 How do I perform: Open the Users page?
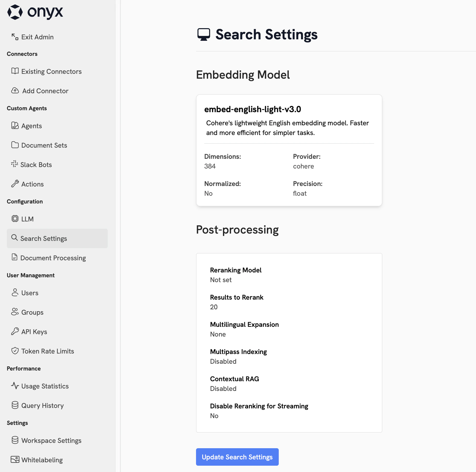30,293
